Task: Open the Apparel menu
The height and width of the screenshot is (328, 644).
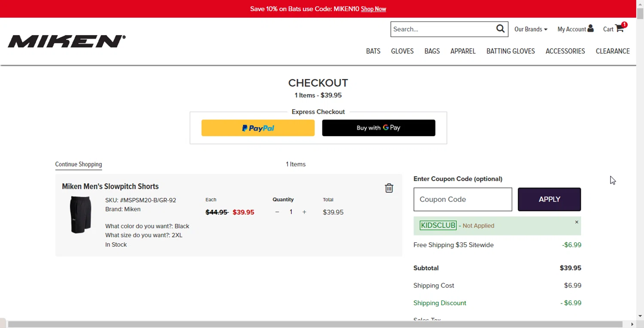Action: 463,51
